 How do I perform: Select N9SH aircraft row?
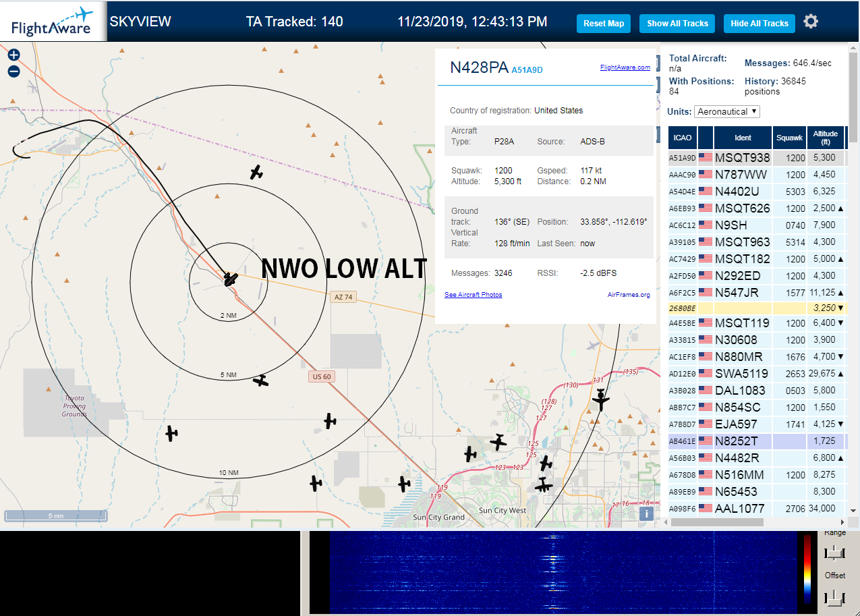coord(757,225)
